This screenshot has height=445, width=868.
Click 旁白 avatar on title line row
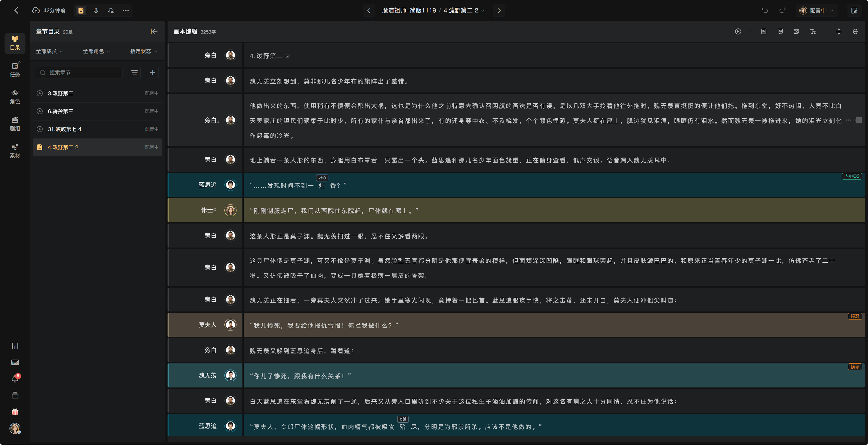tap(231, 55)
